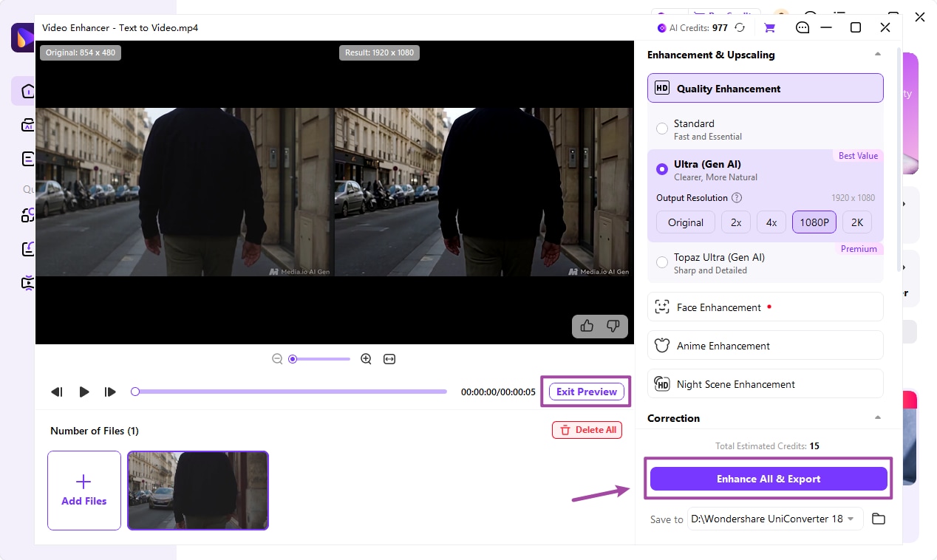Select the Ultra (Gen AI) option
Viewport: 937px width, 560px height.
click(x=662, y=169)
